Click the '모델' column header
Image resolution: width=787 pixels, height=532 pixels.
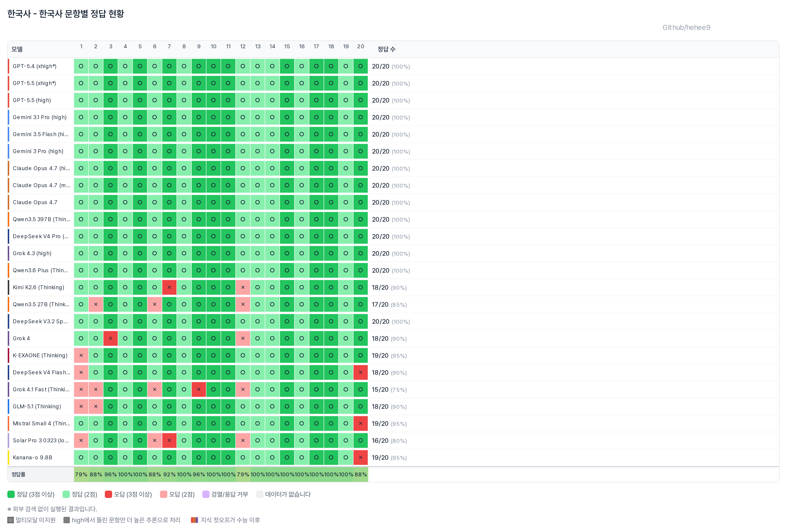[x=17, y=49]
